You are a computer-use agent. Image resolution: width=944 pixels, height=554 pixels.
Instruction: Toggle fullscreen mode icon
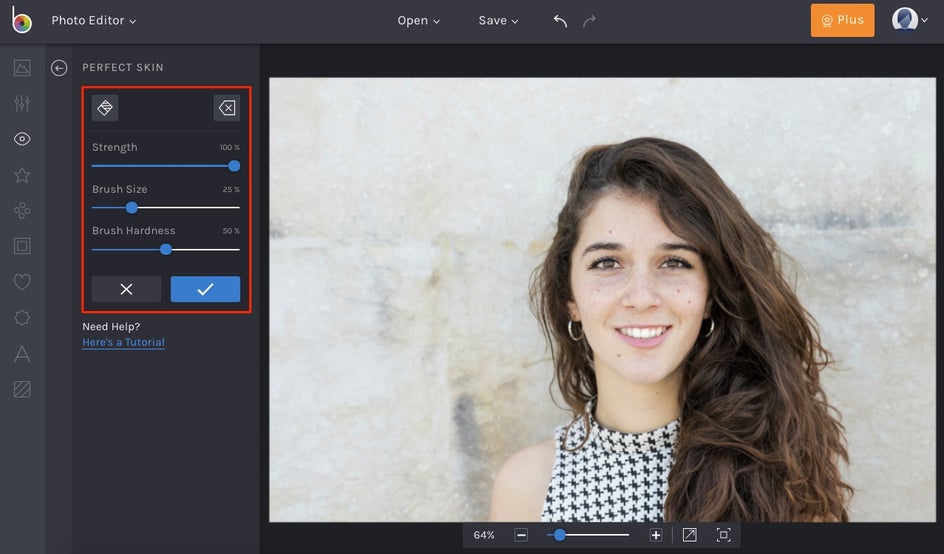point(724,535)
